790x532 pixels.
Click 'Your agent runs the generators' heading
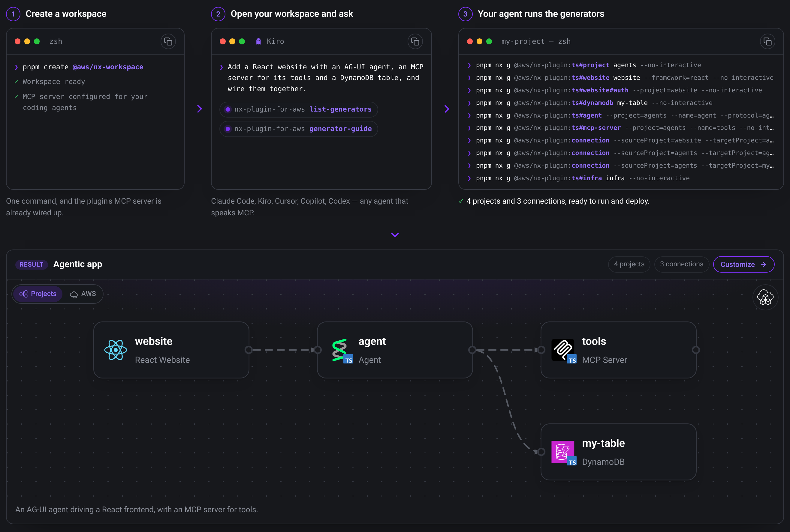click(x=541, y=14)
